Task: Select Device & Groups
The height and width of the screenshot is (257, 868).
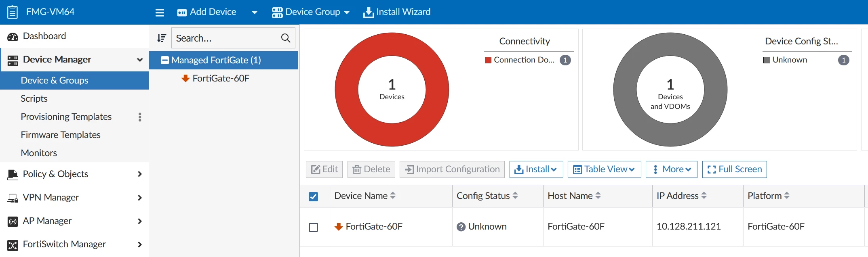Action: pyautogui.click(x=74, y=80)
